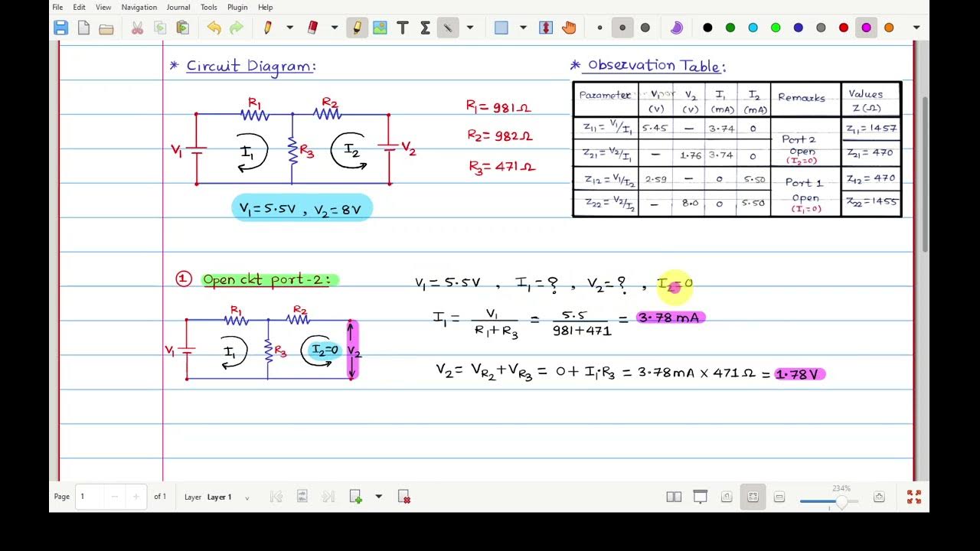980x551 pixels.
Task: Pick the dark blue color swatch
Action: [799, 28]
